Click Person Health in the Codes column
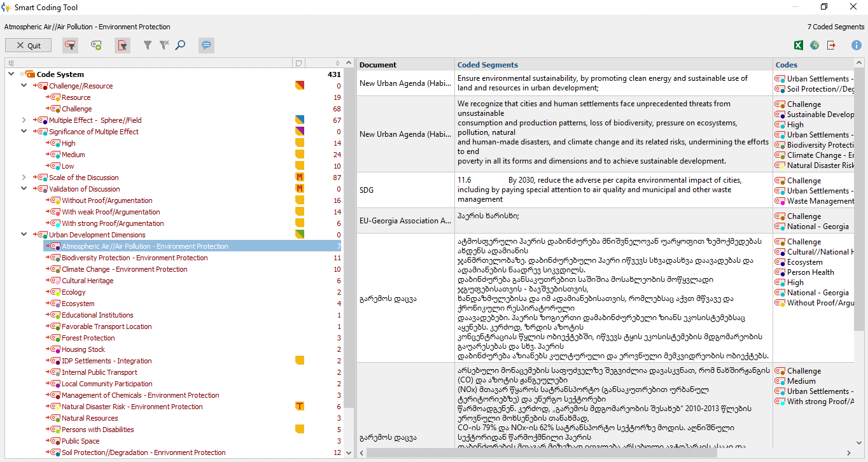 (810, 272)
